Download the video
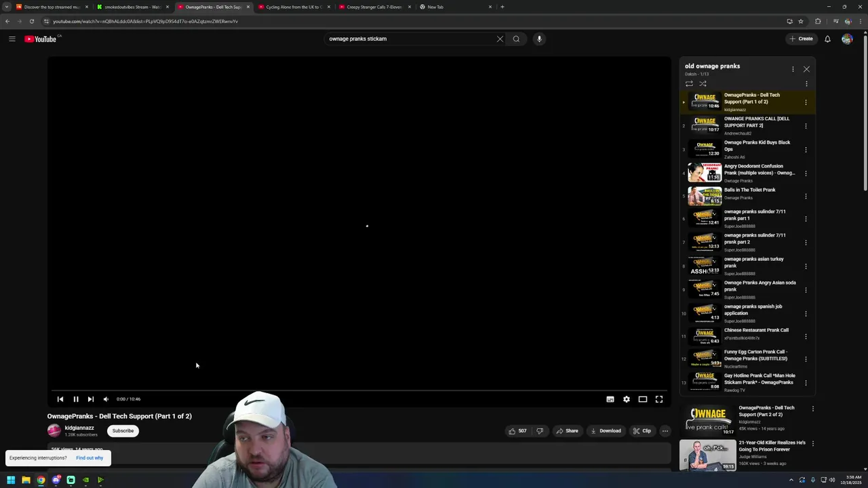Screen dimensions: 868x488 coord(606,430)
